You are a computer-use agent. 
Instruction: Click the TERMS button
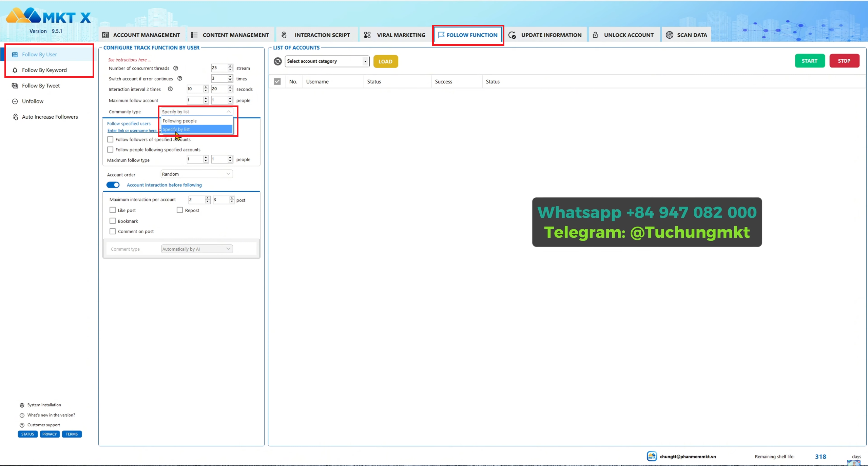[x=72, y=434]
